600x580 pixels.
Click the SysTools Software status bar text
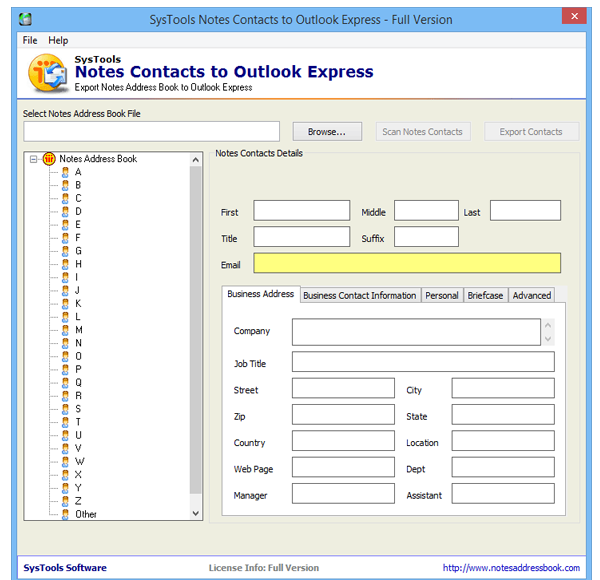coord(65,568)
